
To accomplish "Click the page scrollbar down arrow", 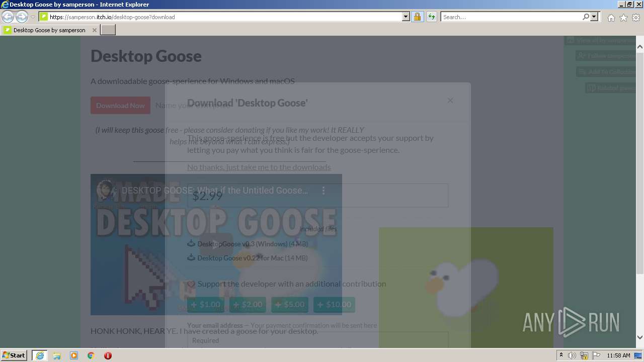I will coord(640,338).
